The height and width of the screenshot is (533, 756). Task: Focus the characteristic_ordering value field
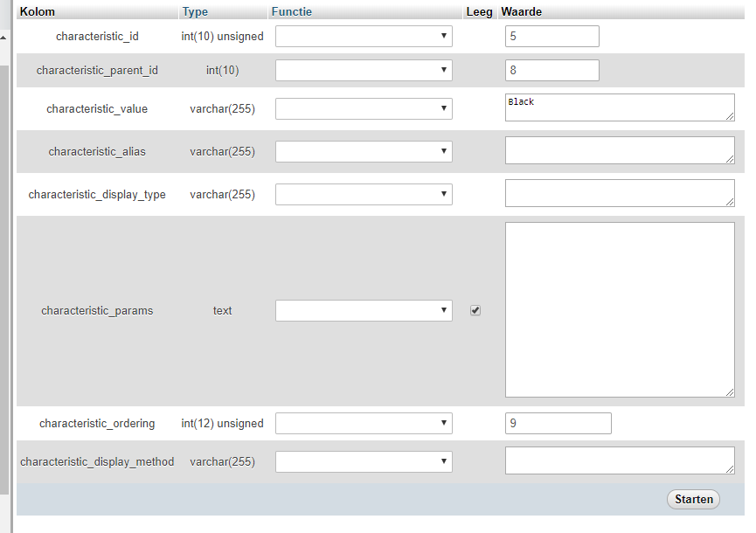pyautogui.click(x=558, y=423)
